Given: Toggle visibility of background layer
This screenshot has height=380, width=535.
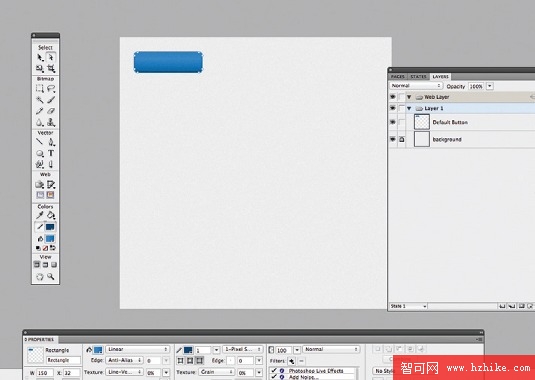Looking at the screenshot, I should pos(393,139).
